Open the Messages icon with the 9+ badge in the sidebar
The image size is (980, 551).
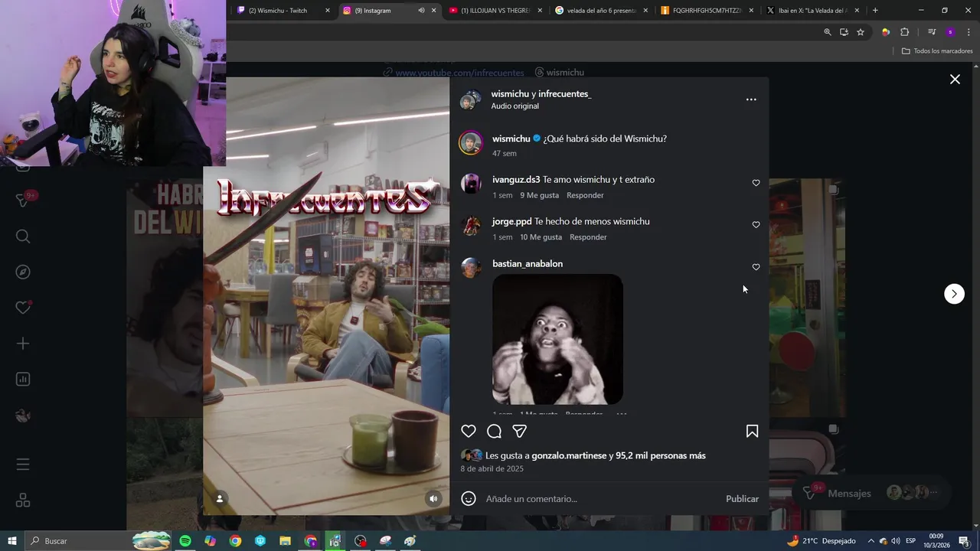(24, 199)
